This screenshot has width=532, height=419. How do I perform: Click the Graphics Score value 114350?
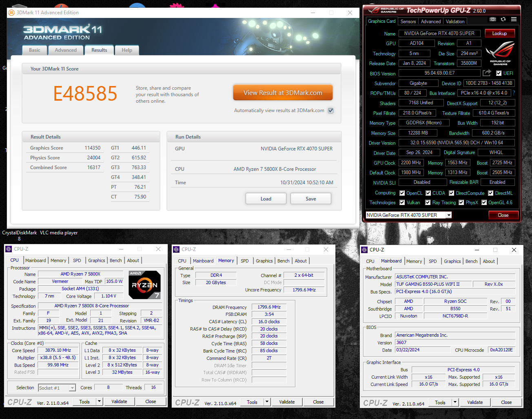click(x=92, y=148)
